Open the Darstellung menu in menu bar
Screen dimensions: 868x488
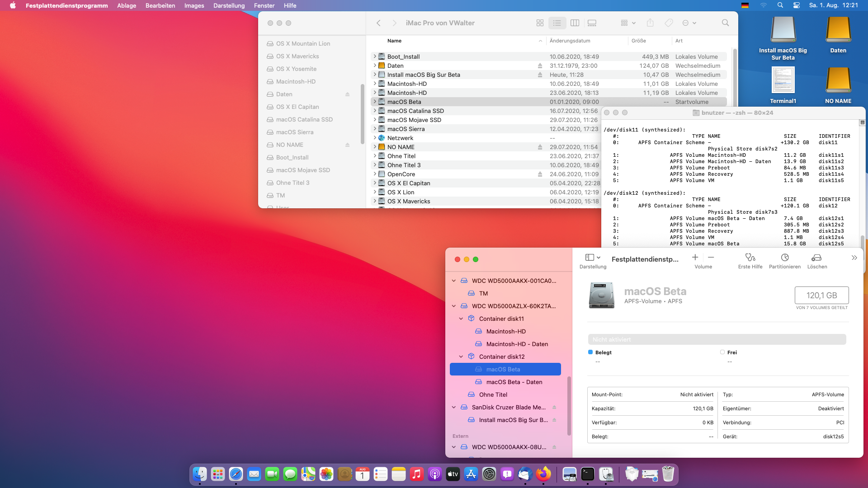(x=229, y=5)
